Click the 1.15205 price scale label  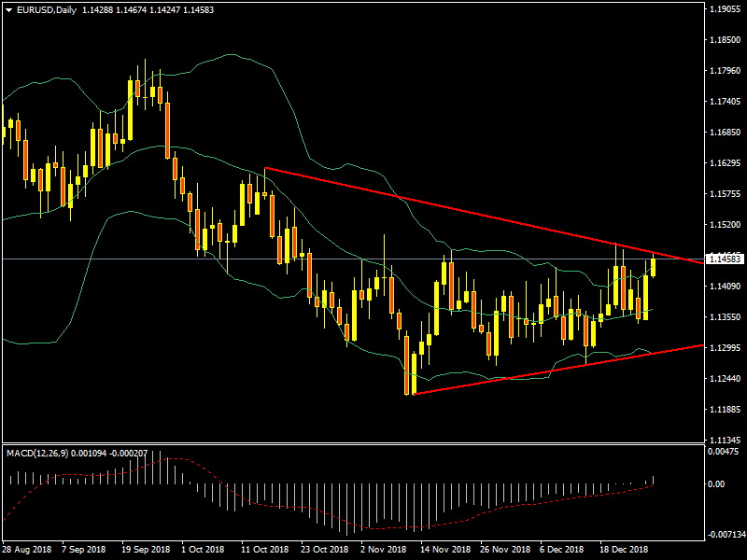point(724,225)
